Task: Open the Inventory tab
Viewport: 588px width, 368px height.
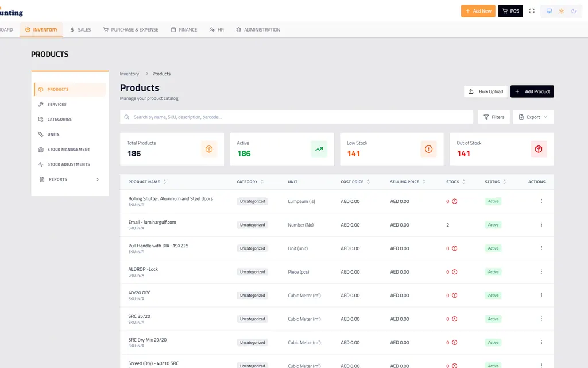Action: (41, 30)
